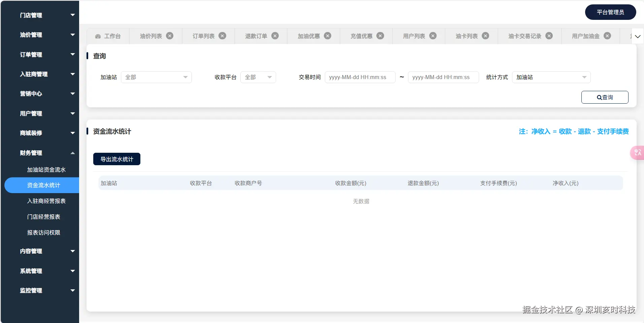Screen dimensions: 644x323
Task: Click the 加油站 table column header
Action: [109, 183]
